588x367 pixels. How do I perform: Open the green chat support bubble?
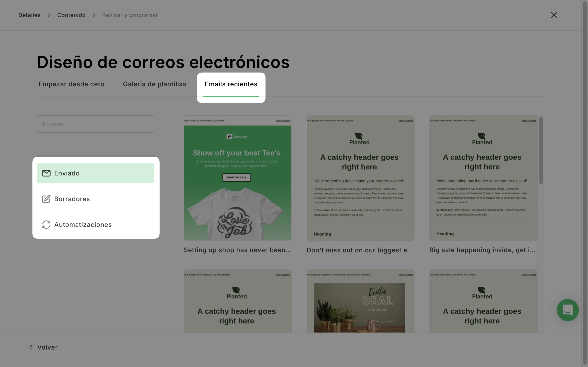click(567, 310)
